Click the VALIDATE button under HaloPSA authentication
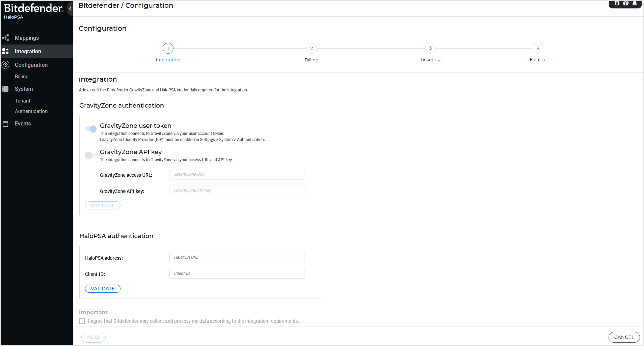 click(103, 289)
